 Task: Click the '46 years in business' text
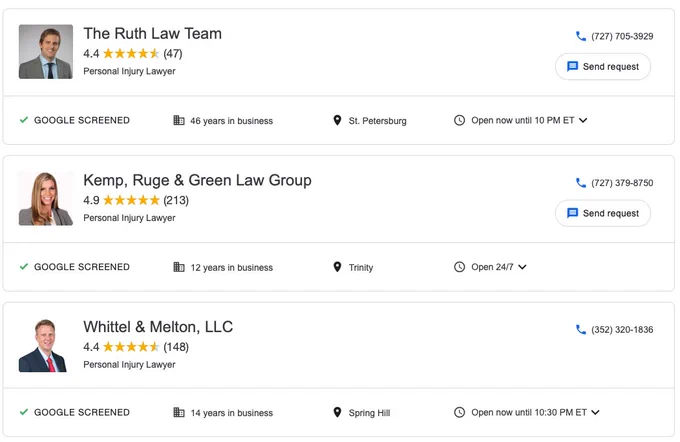point(232,121)
